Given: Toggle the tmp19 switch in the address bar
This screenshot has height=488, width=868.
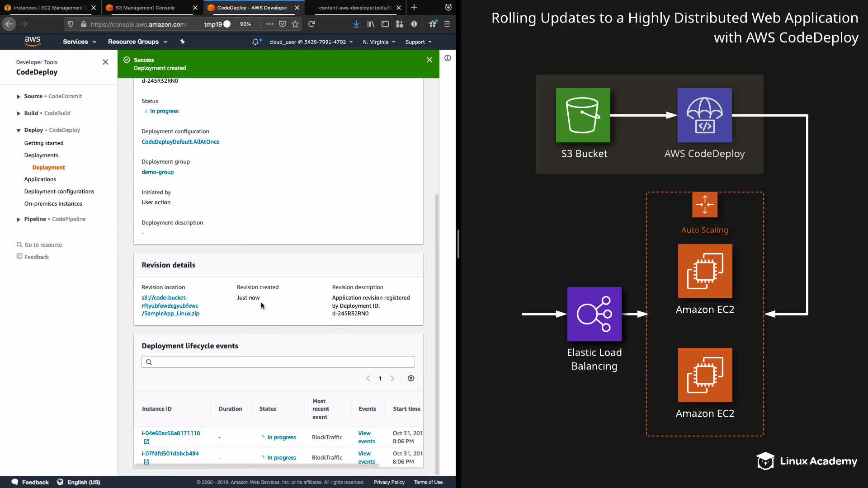Looking at the screenshot, I should coord(226,24).
